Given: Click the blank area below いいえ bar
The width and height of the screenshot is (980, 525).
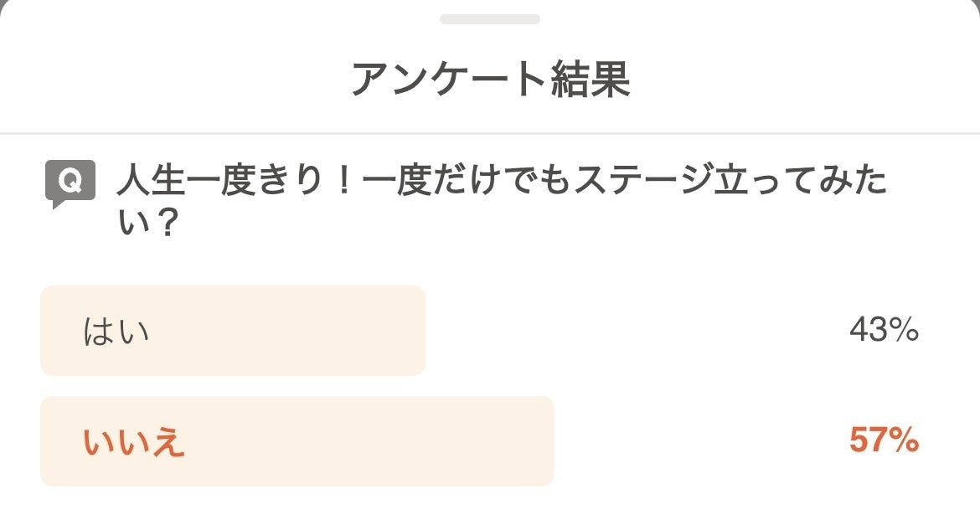Looking at the screenshot, I should click(x=490, y=505).
